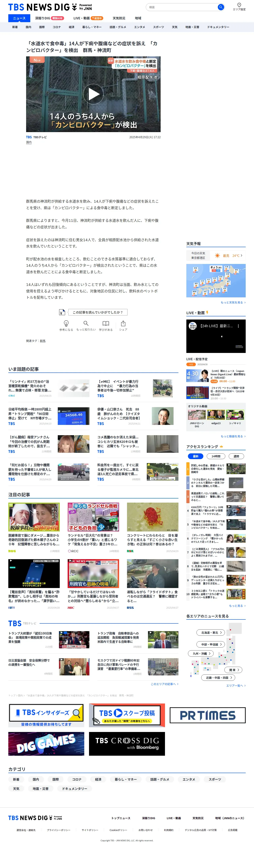Open 日経平均株価 article stock thumbnail

[74, 416]
